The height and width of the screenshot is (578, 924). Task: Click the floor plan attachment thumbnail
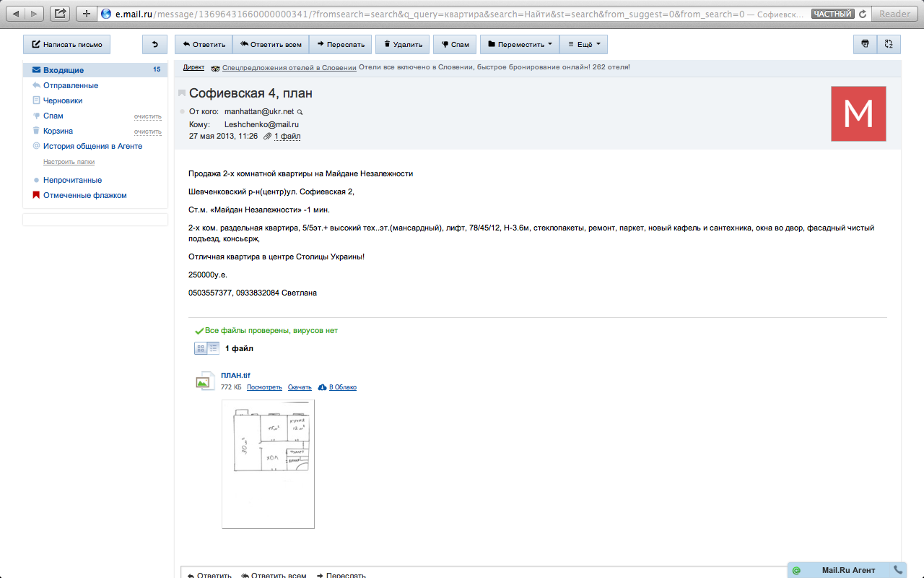tap(268, 464)
